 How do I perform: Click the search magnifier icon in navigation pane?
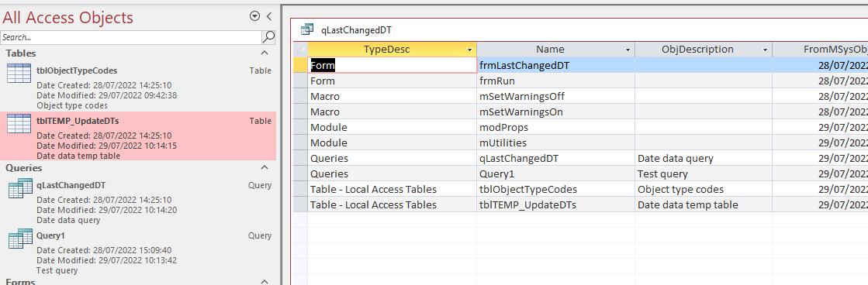tap(268, 37)
